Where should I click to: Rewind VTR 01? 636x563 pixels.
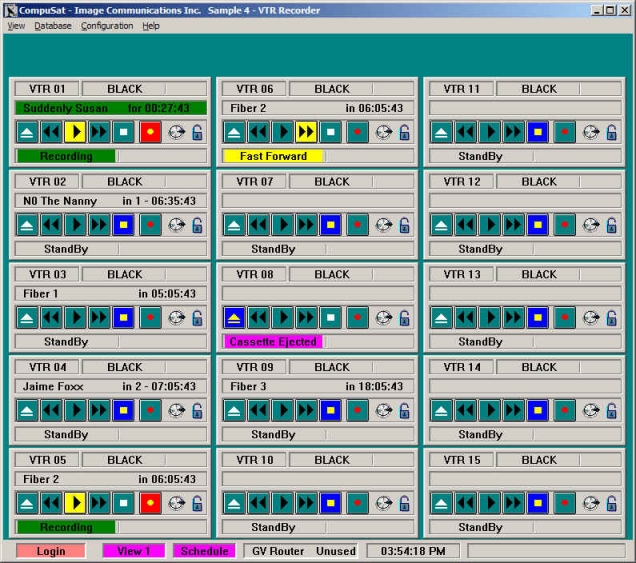pyautogui.click(x=51, y=132)
